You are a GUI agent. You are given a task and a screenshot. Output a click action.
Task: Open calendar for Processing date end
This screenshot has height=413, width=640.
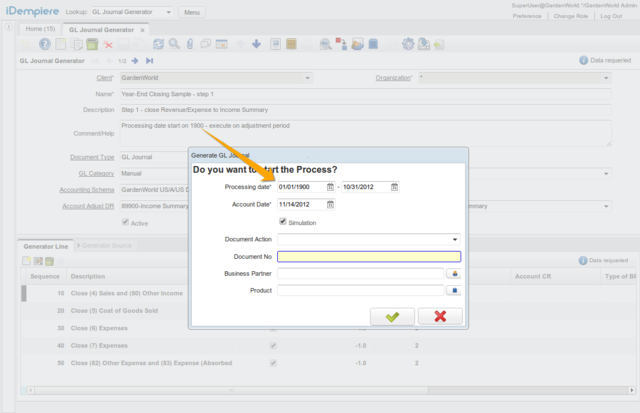pos(394,187)
